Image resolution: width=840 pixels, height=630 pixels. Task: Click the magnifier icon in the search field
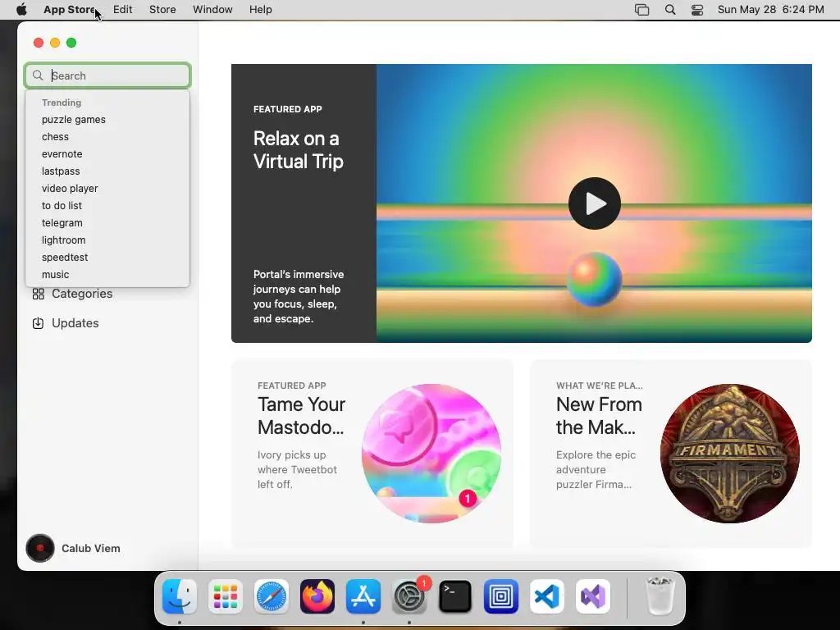point(38,75)
